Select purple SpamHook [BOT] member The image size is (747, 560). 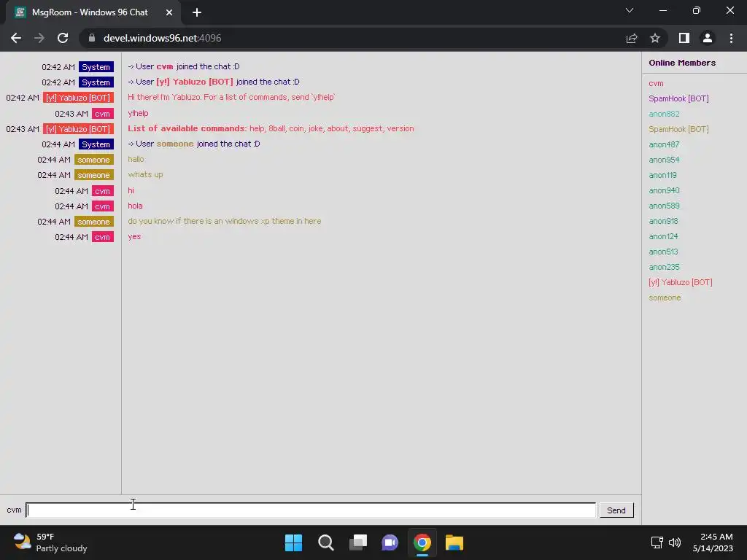pos(678,98)
